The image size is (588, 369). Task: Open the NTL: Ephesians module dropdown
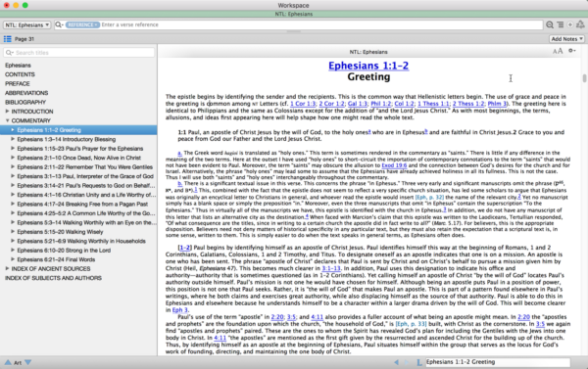tap(27, 25)
